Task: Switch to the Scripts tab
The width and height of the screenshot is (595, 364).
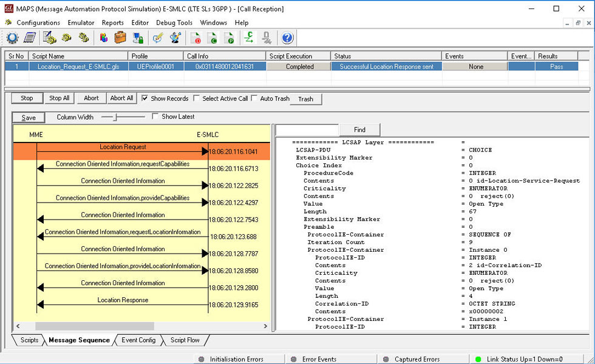Action: pos(29,340)
